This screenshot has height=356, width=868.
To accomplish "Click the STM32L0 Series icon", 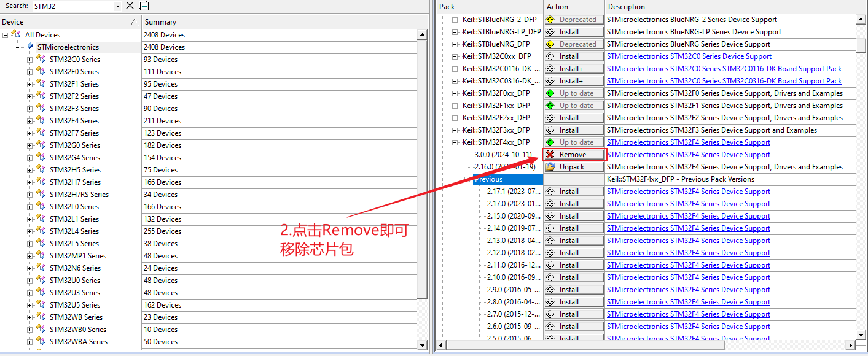I will point(41,207).
